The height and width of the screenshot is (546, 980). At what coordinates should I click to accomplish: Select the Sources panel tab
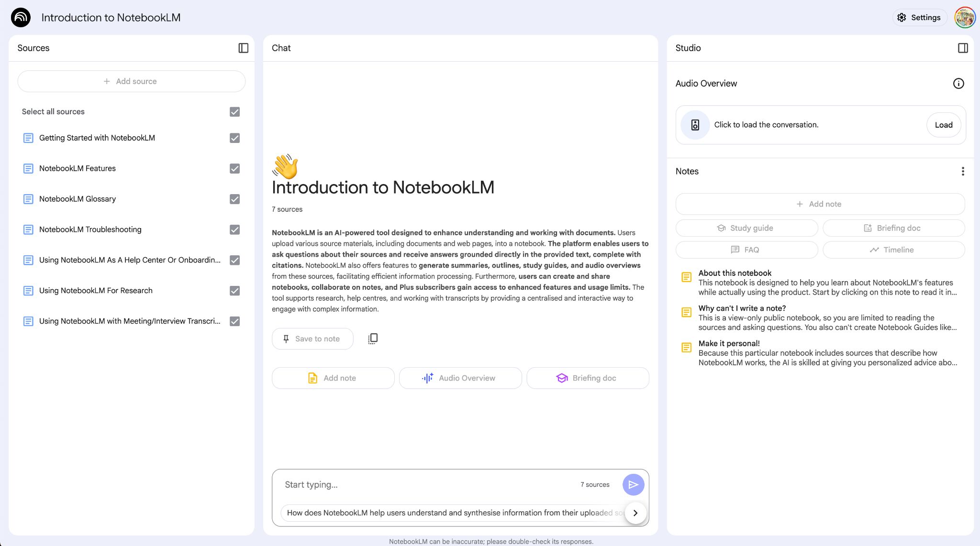33,48
